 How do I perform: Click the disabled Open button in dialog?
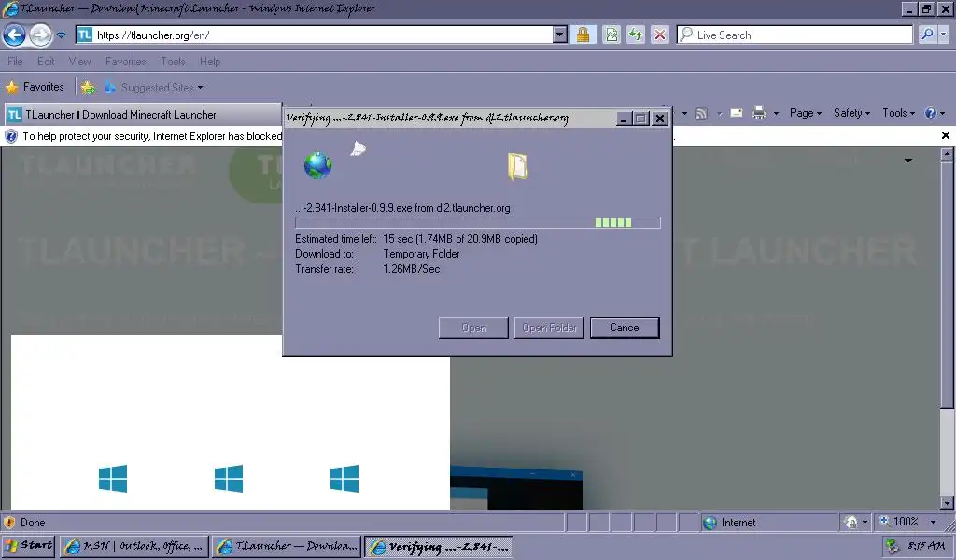click(473, 328)
